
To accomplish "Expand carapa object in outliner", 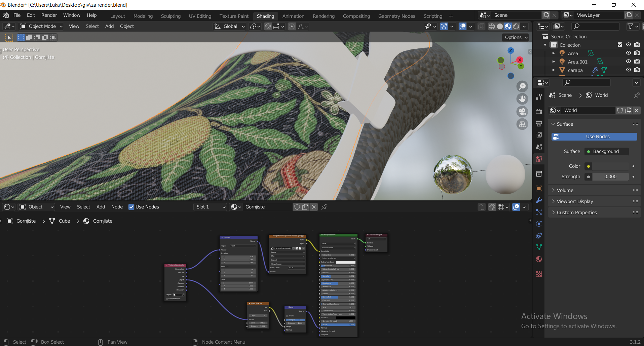I will (x=554, y=70).
